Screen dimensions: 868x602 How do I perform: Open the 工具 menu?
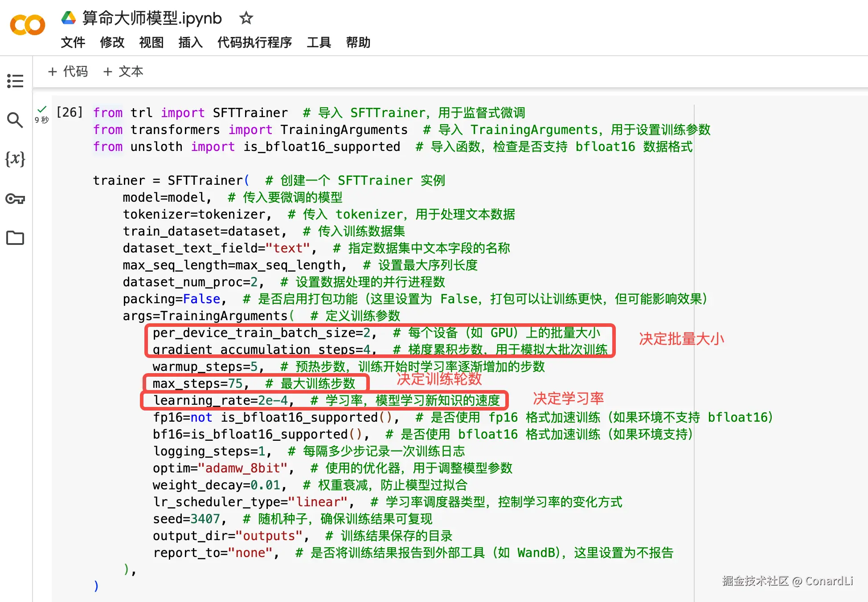319,42
